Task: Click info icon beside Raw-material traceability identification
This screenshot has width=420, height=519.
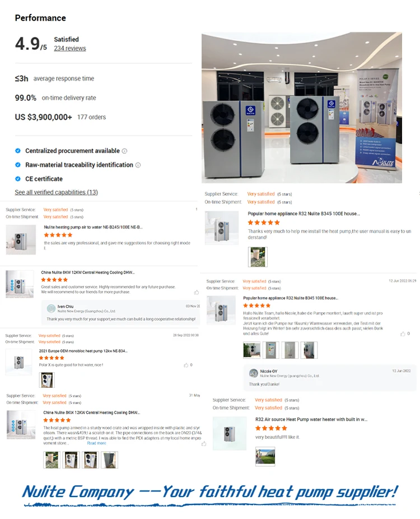Action: click(x=138, y=165)
